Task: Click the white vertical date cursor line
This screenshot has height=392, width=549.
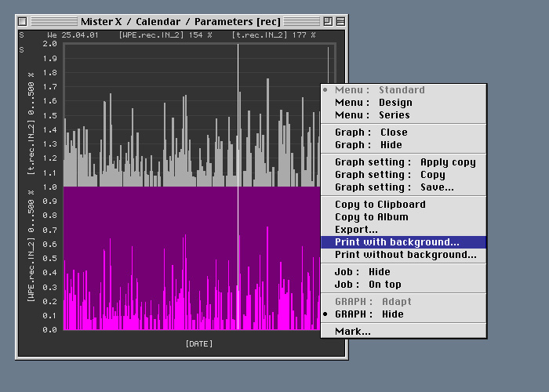Action: [238, 187]
